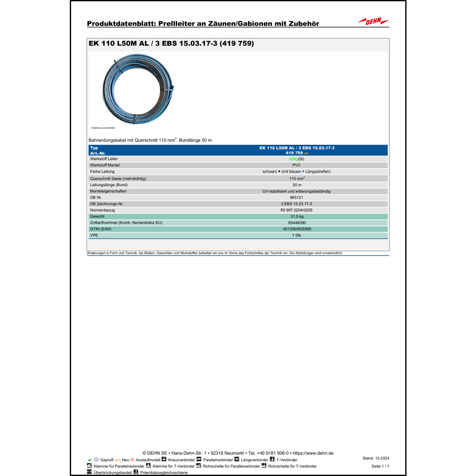This screenshot has width=476, height=476.
Task: Click the red Auslaufmodell warning icon
Action: coord(132,459)
